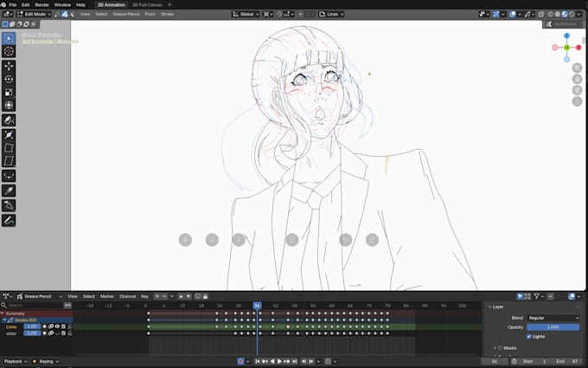588x368 pixels.
Task: Adjust color layer opacity value 1.00
Action: point(32,333)
